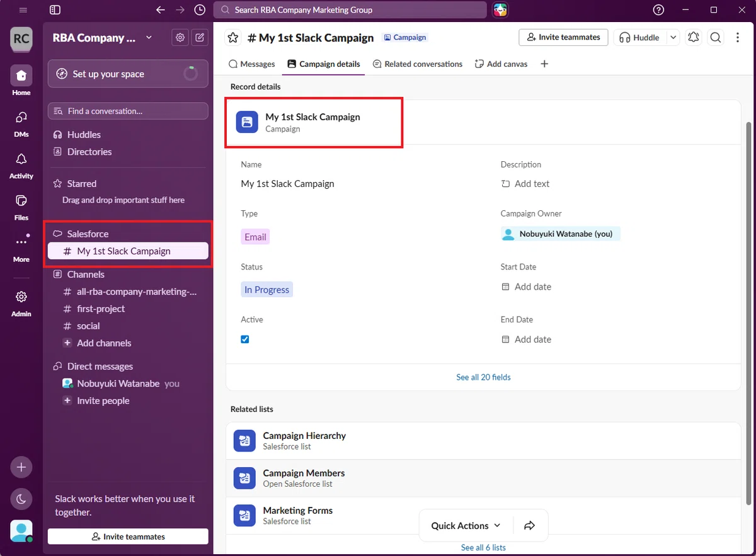Open Admin settings in the left rail

(21, 303)
